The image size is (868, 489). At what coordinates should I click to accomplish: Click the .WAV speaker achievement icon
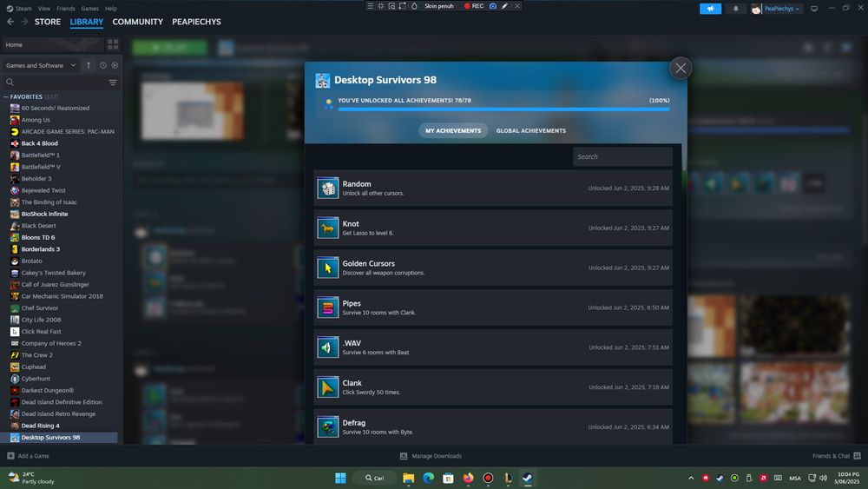pos(328,347)
